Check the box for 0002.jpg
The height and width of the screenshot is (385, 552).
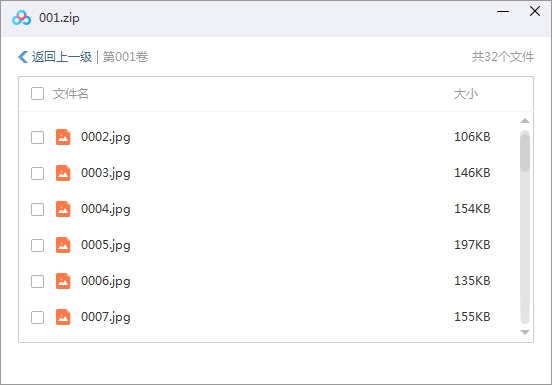point(37,137)
